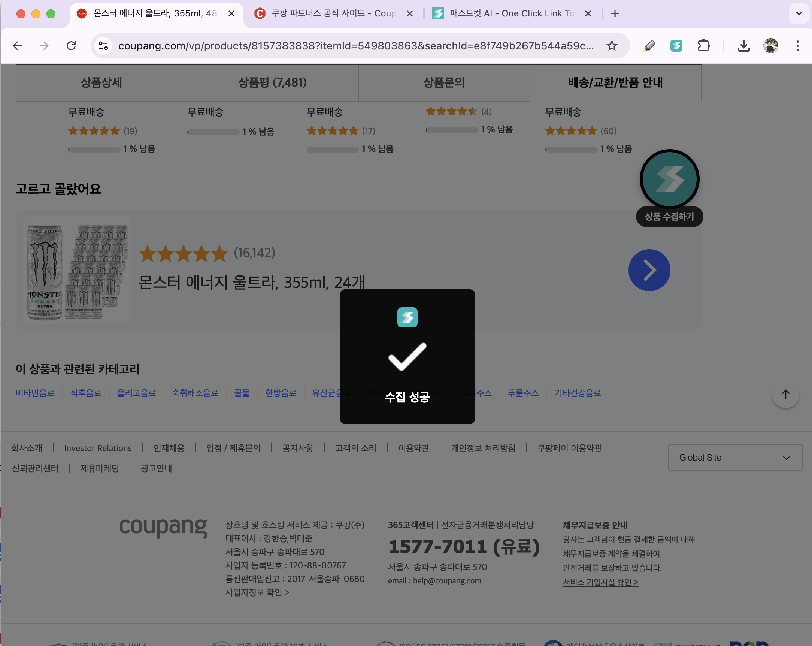Open the 기타건강음료 category link
This screenshot has height=646, width=812.
coord(578,393)
